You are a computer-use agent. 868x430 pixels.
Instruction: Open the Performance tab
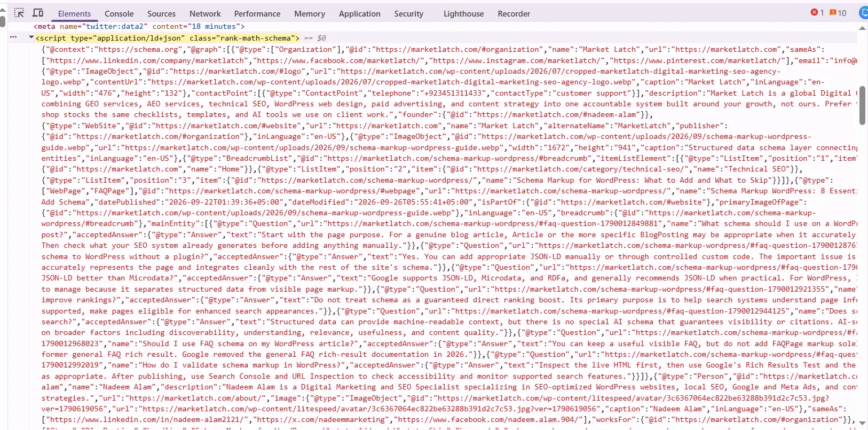257,14
